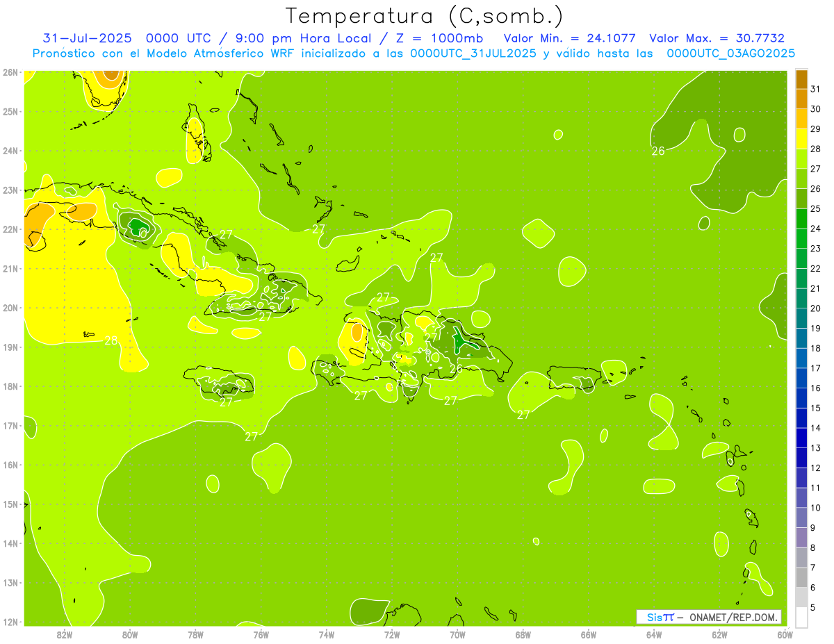Screen dimensions: 834x644
Task: Click the 20N latitude axis label
Action: pos(11,308)
